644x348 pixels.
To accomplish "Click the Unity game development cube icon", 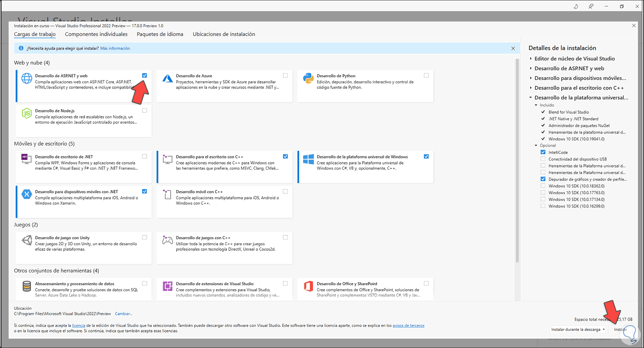I will click(x=27, y=240).
